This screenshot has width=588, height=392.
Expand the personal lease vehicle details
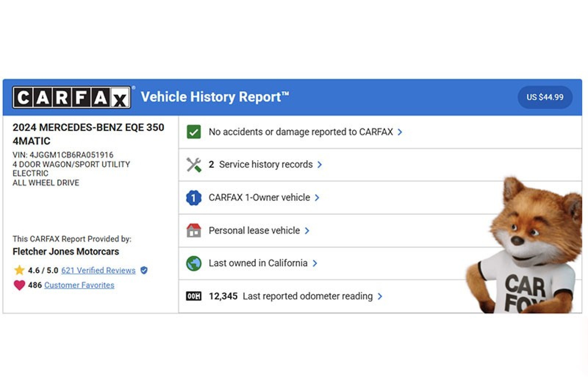coord(308,231)
